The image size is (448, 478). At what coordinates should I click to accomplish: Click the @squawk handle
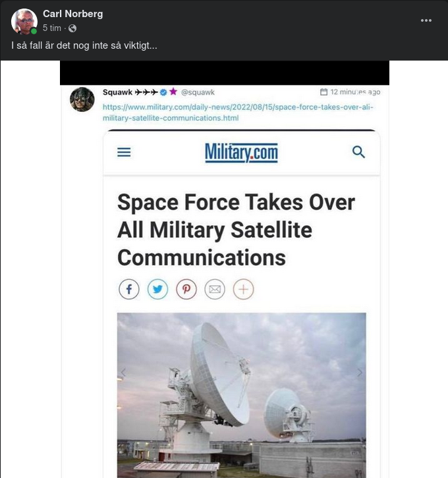pyautogui.click(x=198, y=92)
